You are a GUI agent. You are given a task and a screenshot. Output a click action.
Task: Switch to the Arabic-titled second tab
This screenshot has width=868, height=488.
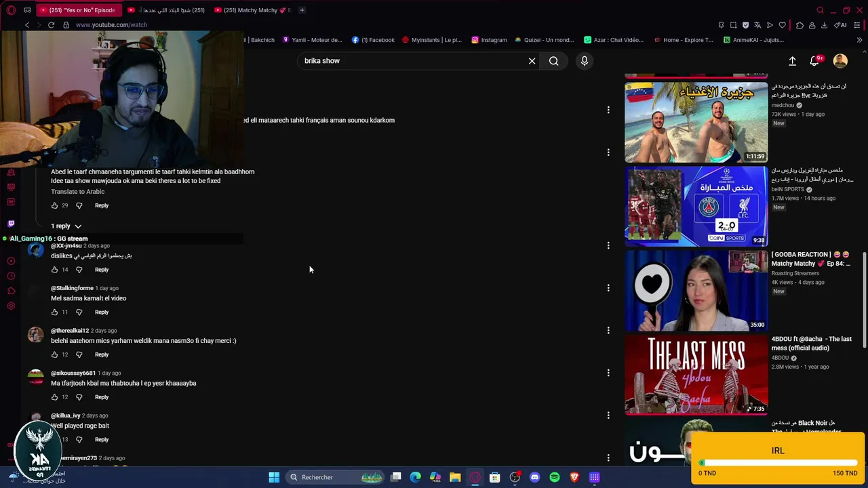[x=166, y=10]
